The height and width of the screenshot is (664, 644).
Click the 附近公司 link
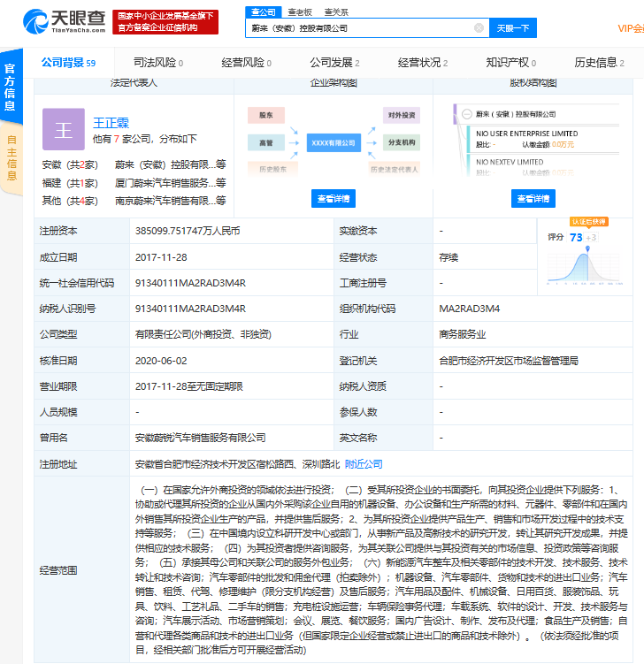pyautogui.click(x=364, y=464)
